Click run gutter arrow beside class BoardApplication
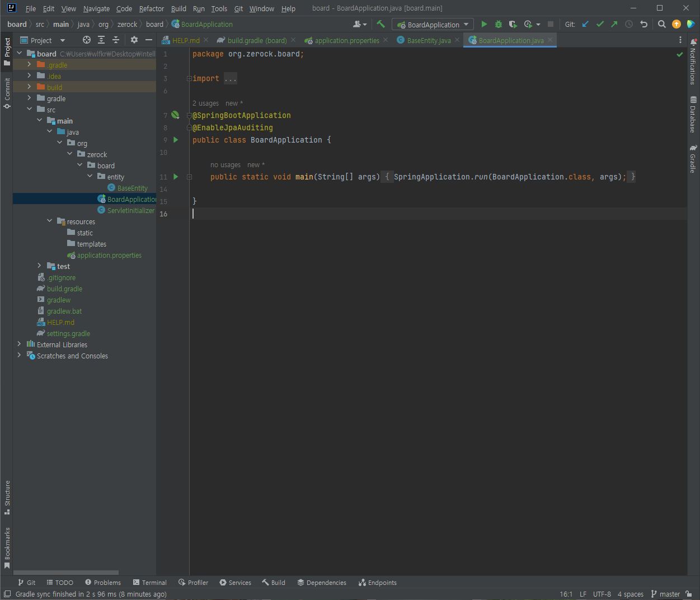Viewport: 700px width, 600px height. click(176, 140)
